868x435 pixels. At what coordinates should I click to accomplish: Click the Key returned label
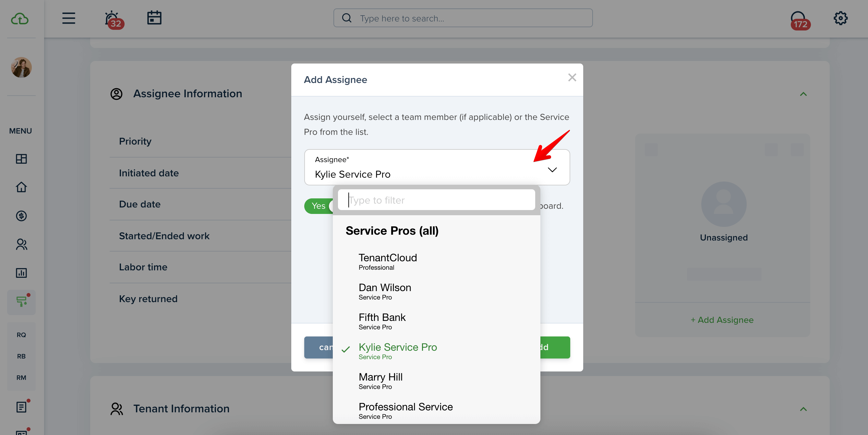148,299
